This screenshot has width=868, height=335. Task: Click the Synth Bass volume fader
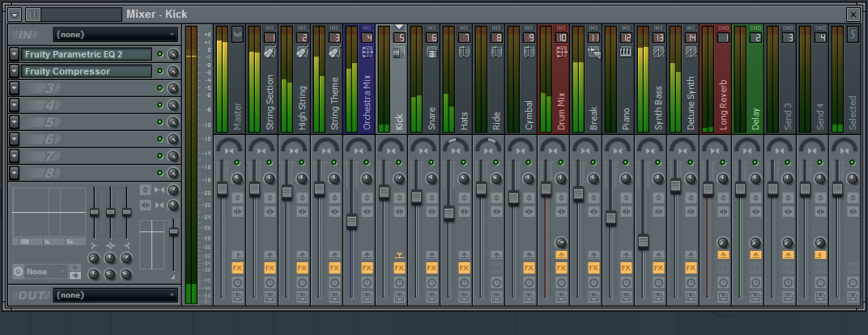(x=643, y=242)
